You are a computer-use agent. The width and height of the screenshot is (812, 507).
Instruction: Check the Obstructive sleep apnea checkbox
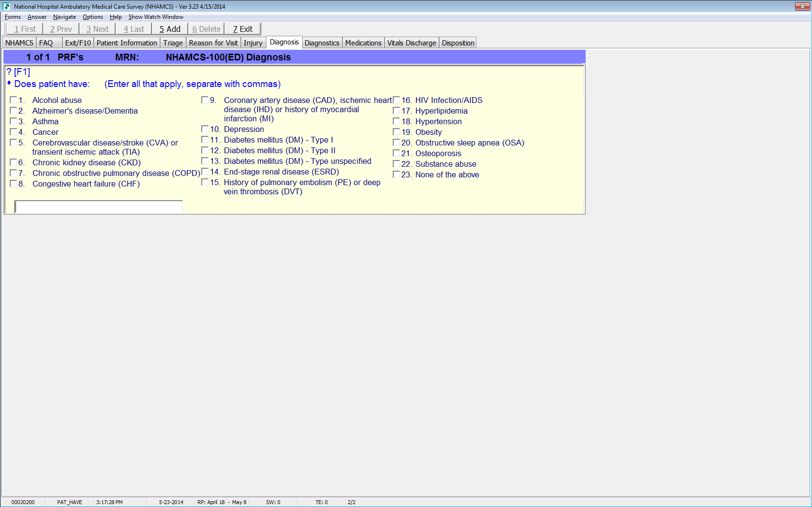point(397,143)
